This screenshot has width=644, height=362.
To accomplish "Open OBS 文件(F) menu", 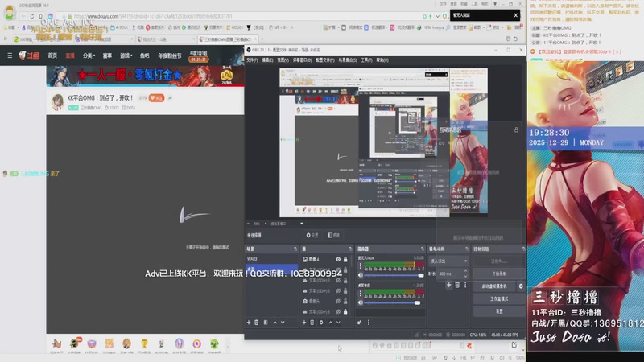I will [x=252, y=60].
